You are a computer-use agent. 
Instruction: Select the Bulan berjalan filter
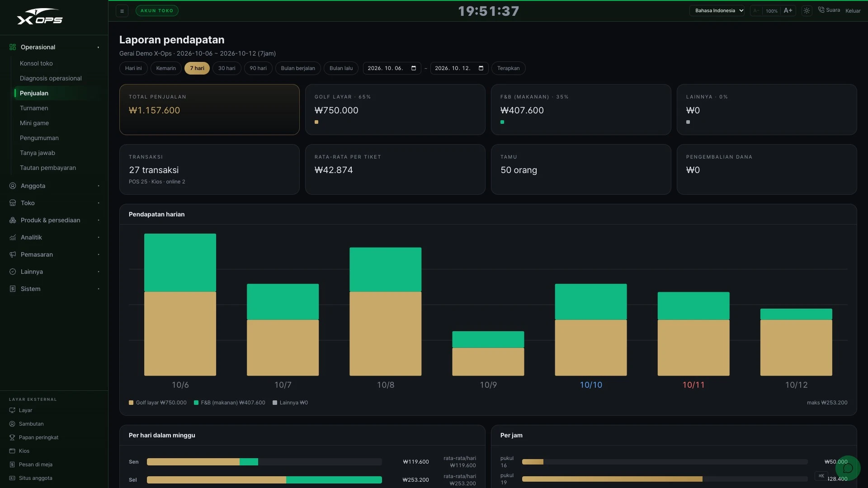pos(298,68)
